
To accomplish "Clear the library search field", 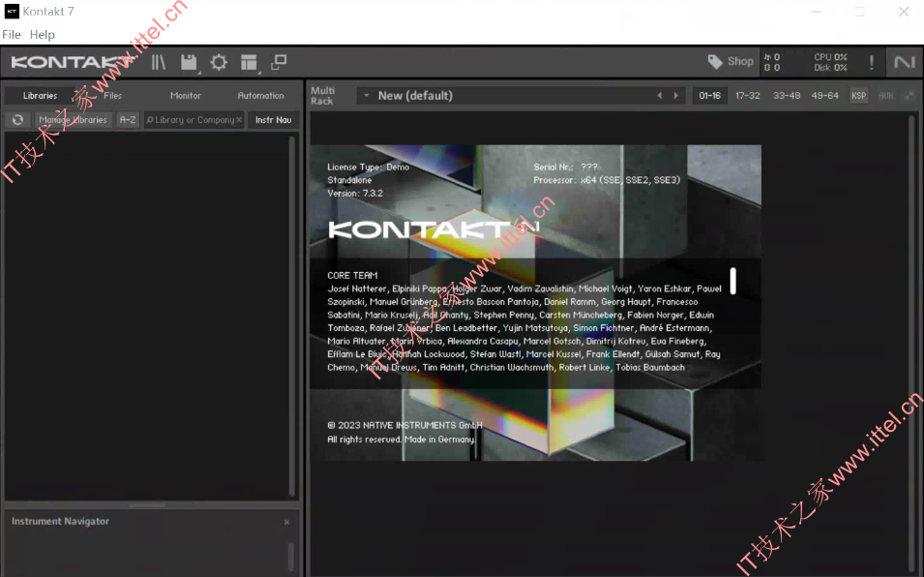I will [239, 120].
